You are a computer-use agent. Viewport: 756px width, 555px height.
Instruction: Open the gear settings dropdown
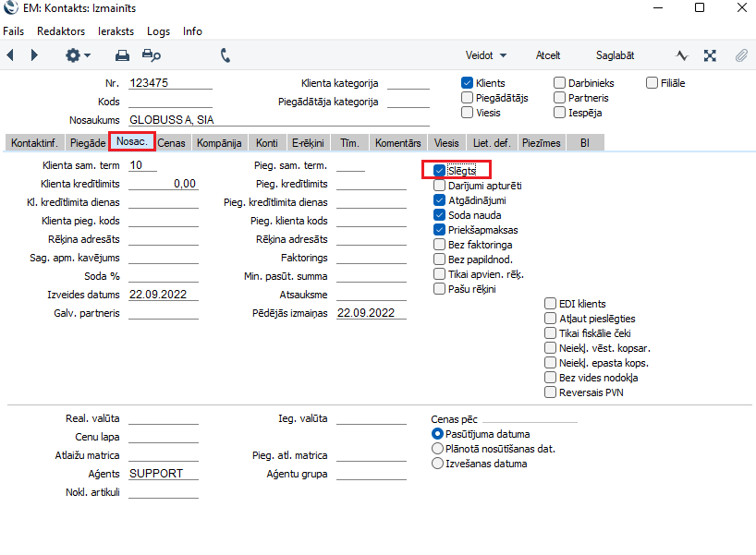[x=78, y=55]
